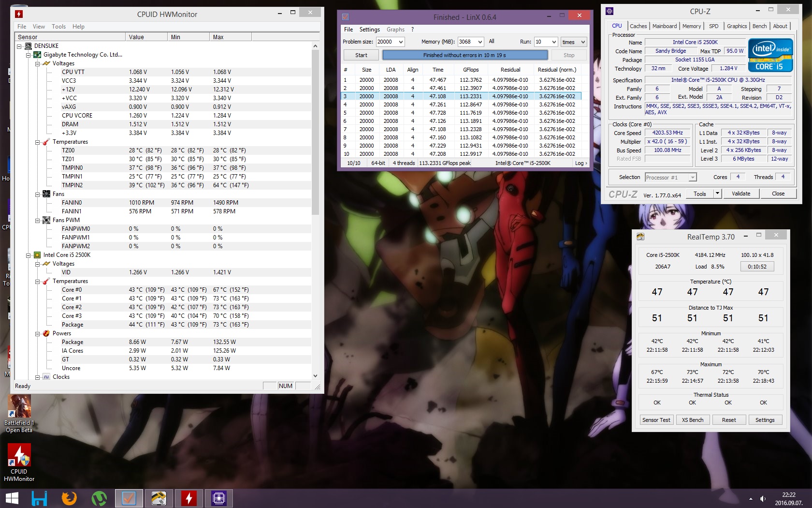Collapse the Fans PWM node
812x508 pixels.
click(38, 221)
